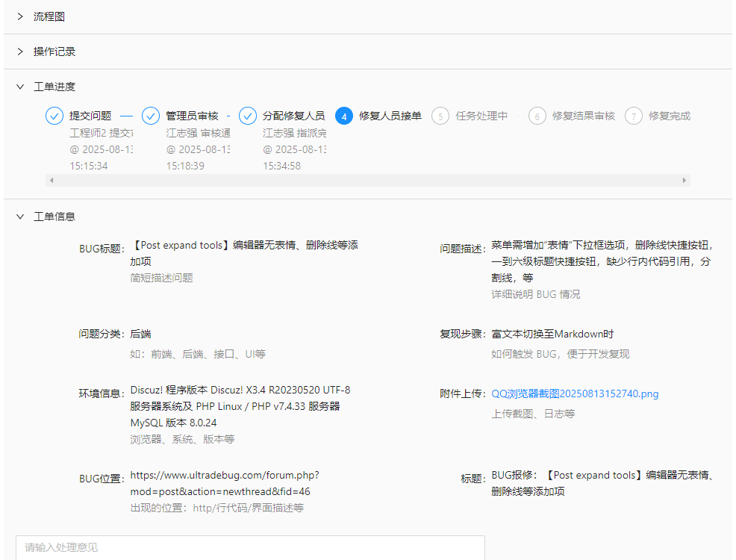Open the QQ浏览器截图 attachment link

tap(575, 393)
